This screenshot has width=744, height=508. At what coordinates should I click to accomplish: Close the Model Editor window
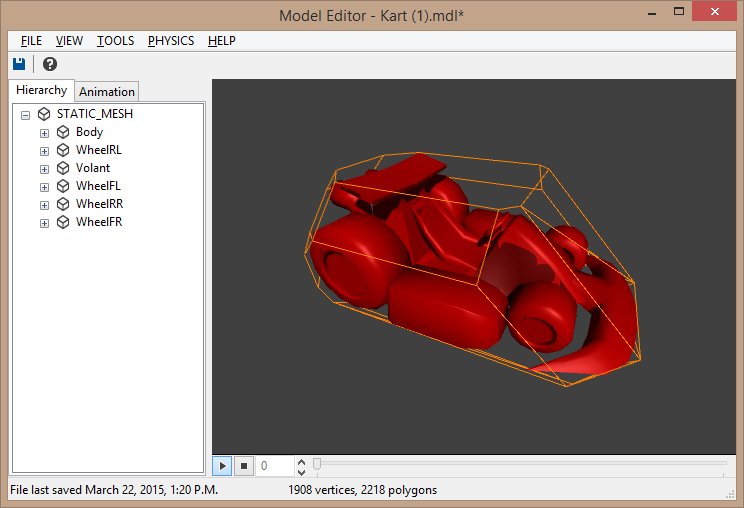[x=715, y=11]
